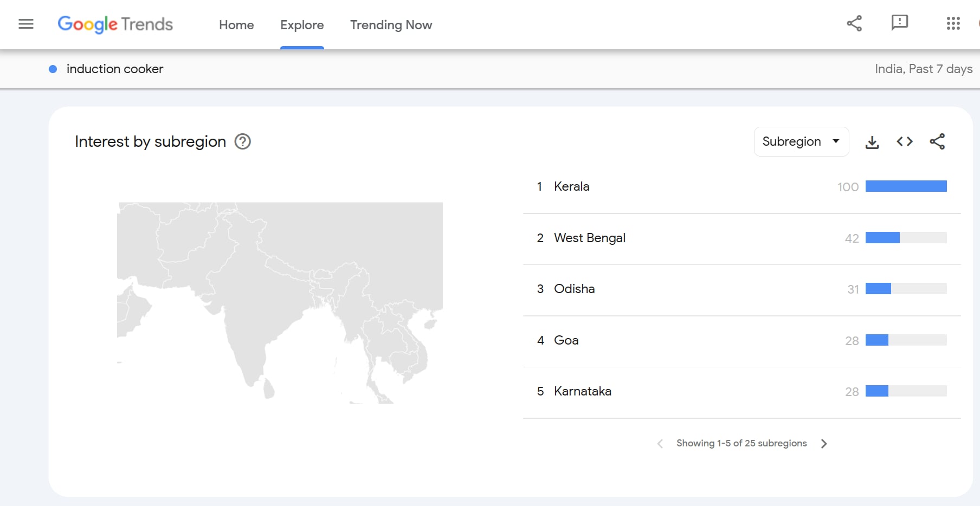Click Kerala in the subregion list
Image resolution: width=980 pixels, height=506 pixels.
pos(571,186)
